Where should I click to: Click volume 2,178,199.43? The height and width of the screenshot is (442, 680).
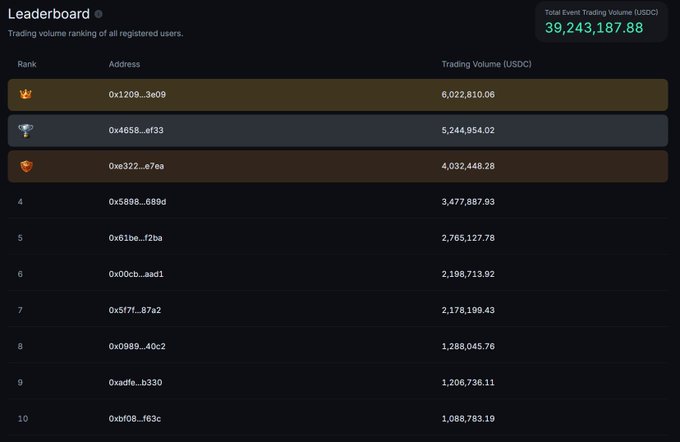[468, 310]
